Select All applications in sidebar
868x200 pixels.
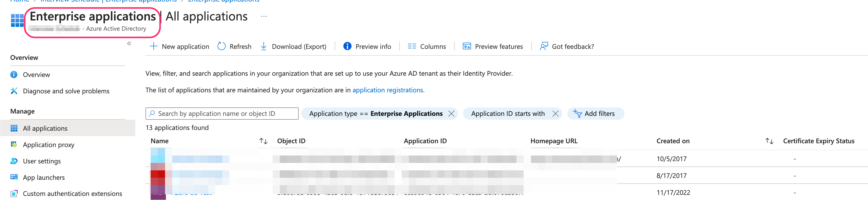coord(68,128)
